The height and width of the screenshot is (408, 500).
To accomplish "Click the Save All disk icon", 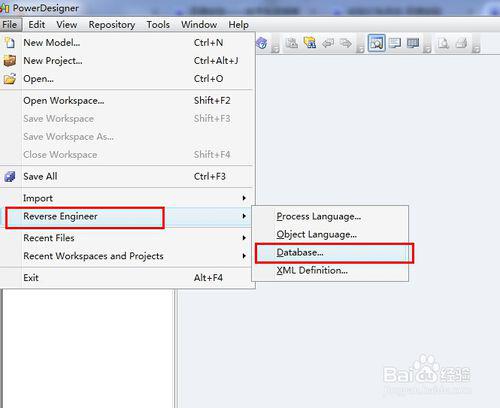I will tap(10, 176).
